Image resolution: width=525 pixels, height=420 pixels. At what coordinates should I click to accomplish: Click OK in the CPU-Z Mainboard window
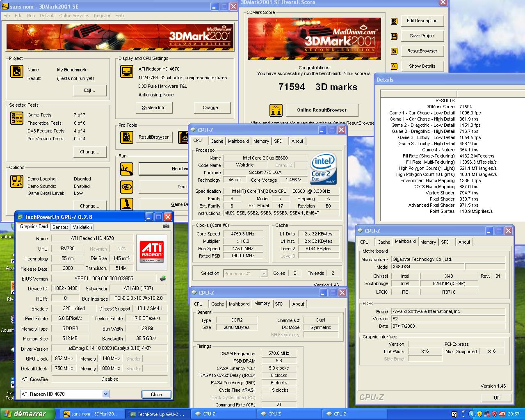497,397
